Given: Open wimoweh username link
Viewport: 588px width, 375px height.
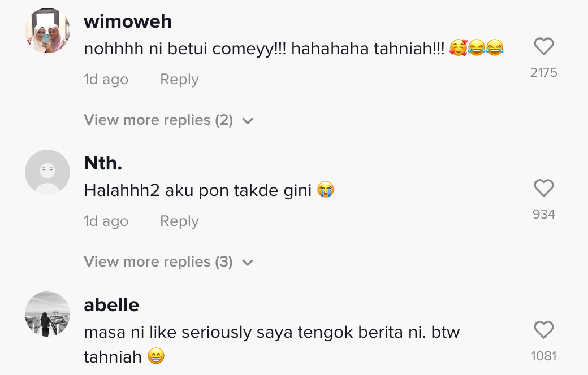Looking at the screenshot, I should 128,22.
